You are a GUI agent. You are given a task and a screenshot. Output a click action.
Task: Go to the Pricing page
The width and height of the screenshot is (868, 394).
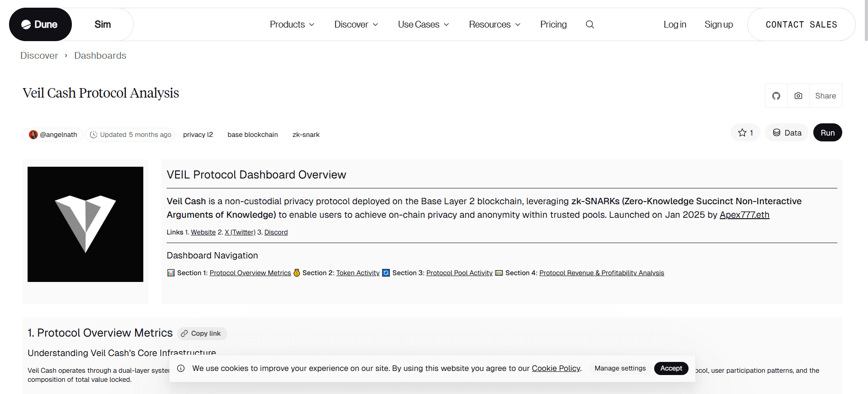coord(553,24)
